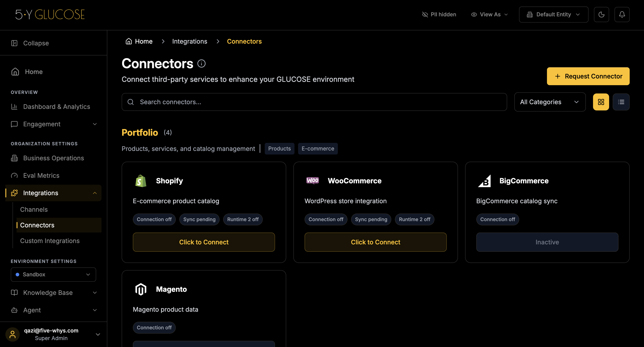
Task: Open the All Categories dropdown
Action: (550, 102)
